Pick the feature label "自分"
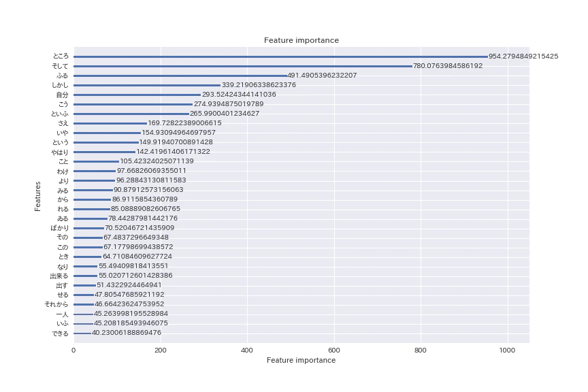 tap(62, 95)
